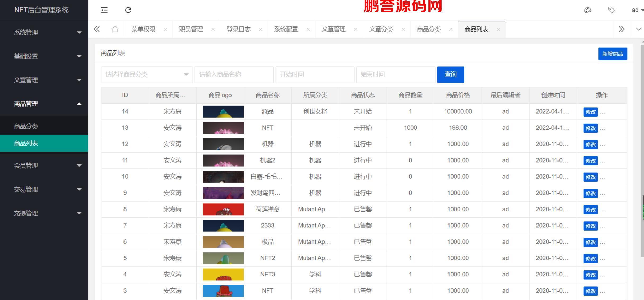The width and height of the screenshot is (644, 300).
Task: Click the 商品状态 column header
Action: (x=363, y=95)
